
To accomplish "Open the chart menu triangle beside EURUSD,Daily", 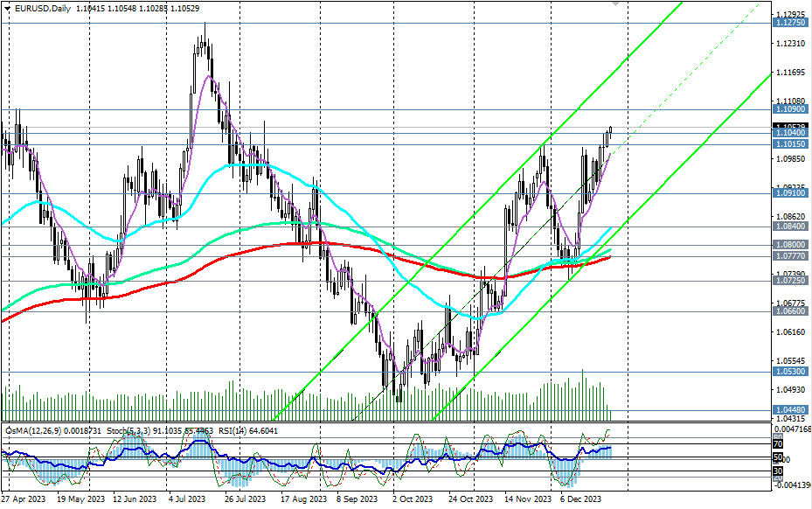I will [x=7, y=8].
